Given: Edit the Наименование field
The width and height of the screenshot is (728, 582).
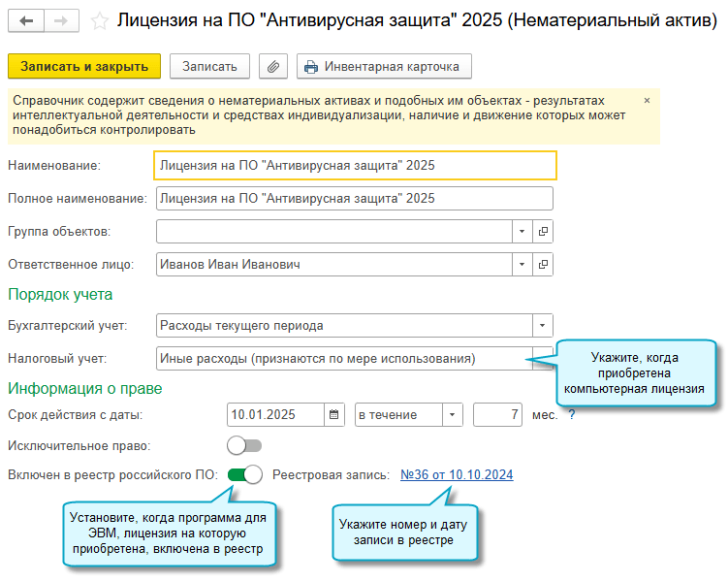Looking at the screenshot, I should pos(355,165).
